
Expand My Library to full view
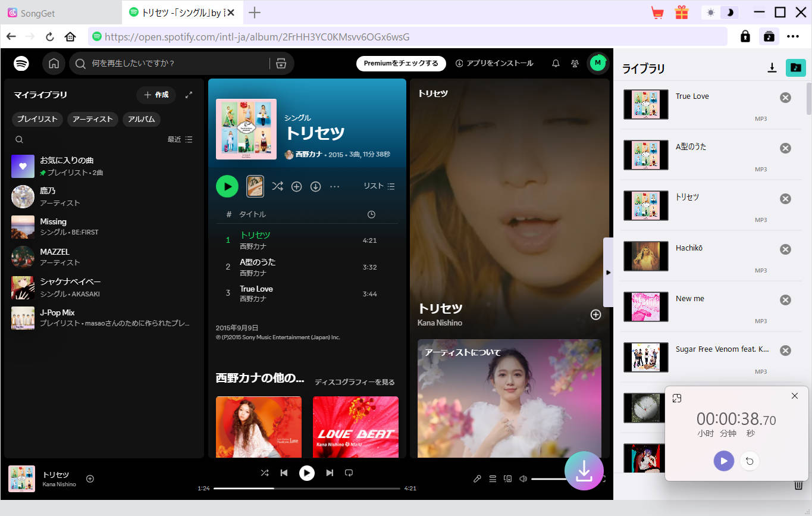click(189, 95)
